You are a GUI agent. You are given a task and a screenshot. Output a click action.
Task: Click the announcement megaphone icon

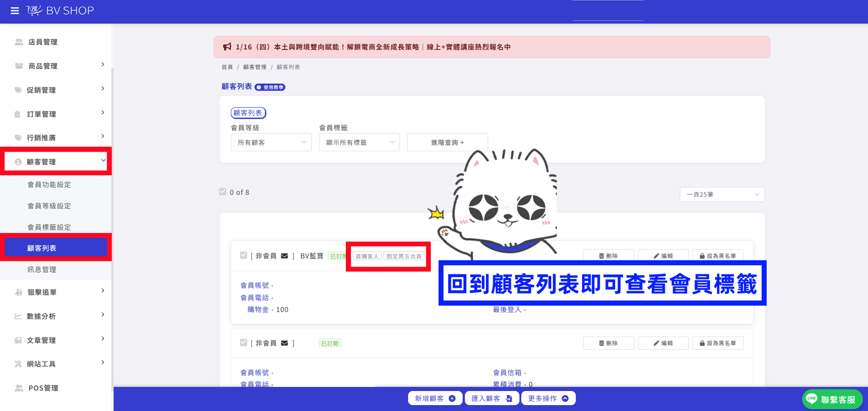227,47
